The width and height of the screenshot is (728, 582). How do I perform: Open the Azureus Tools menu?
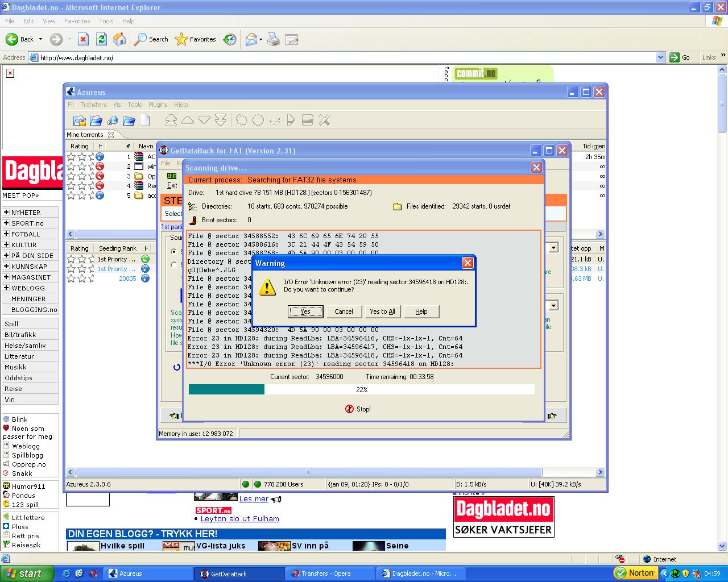(x=135, y=105)
